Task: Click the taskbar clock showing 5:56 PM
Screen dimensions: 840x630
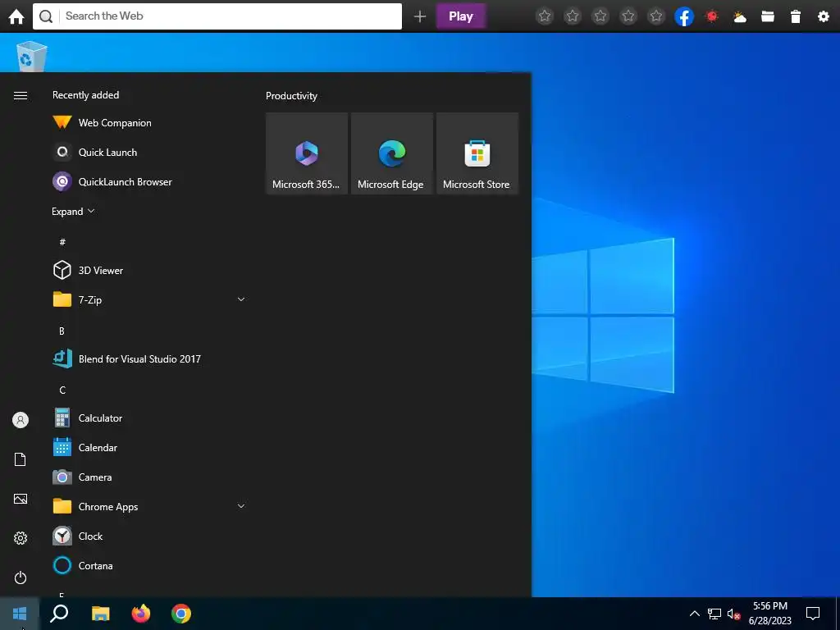Action: (769, 614)
